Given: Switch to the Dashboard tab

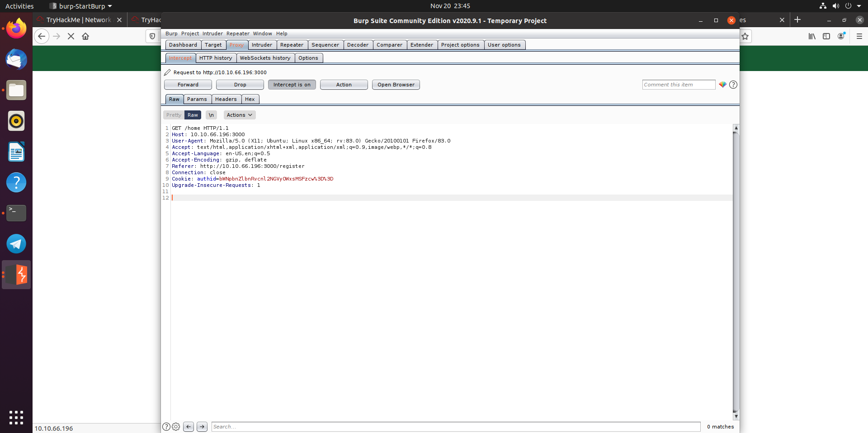Looking at the screenshot, I should point(183,45).
